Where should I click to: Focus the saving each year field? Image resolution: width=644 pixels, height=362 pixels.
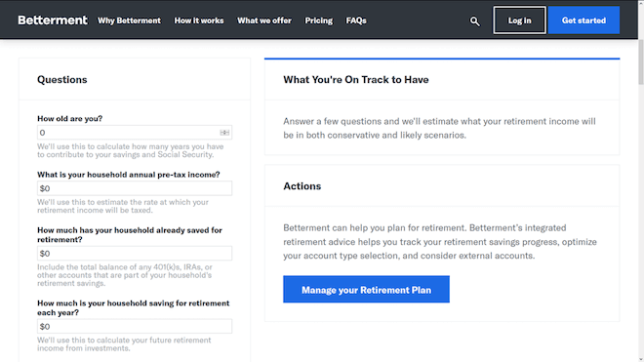[135, 326]
